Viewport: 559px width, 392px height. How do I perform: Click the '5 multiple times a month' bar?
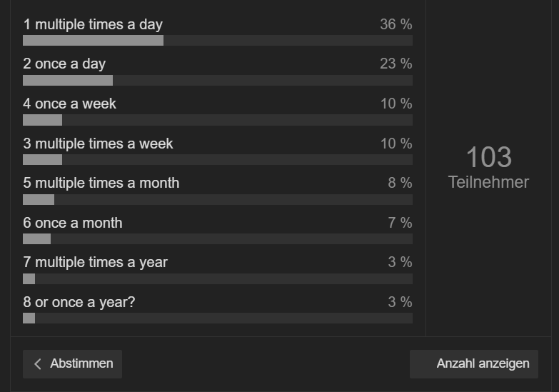click(x=218, y=199)
